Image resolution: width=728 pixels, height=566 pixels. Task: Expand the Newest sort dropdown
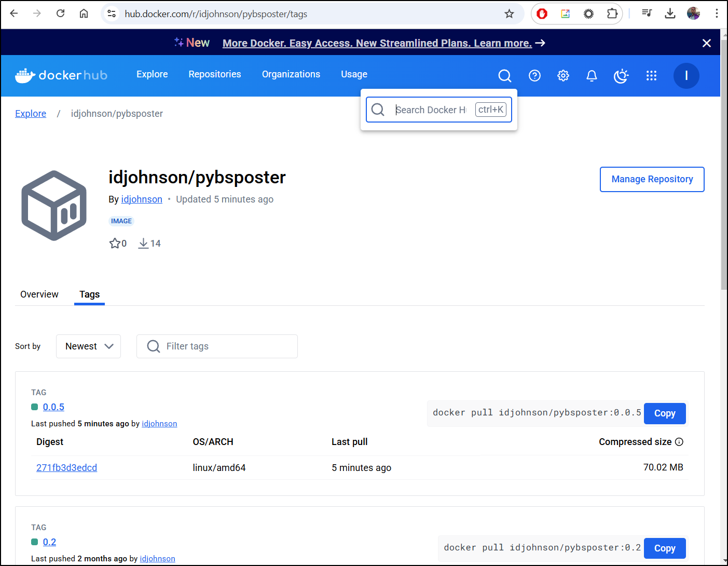pyautogui.click(x=88, y=346)
